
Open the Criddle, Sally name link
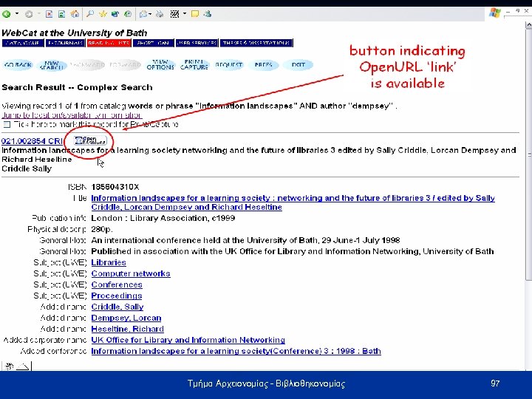point(117,307)
